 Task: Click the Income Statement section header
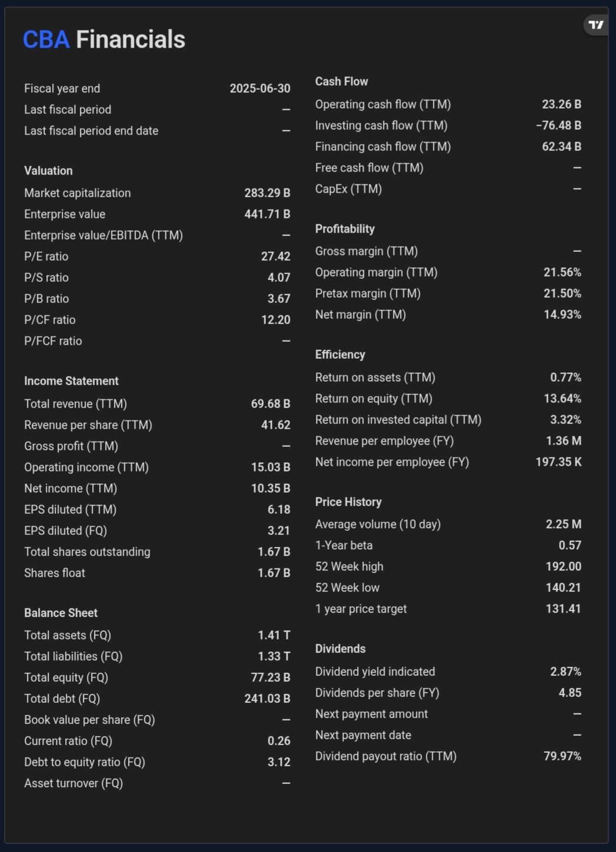71,381
